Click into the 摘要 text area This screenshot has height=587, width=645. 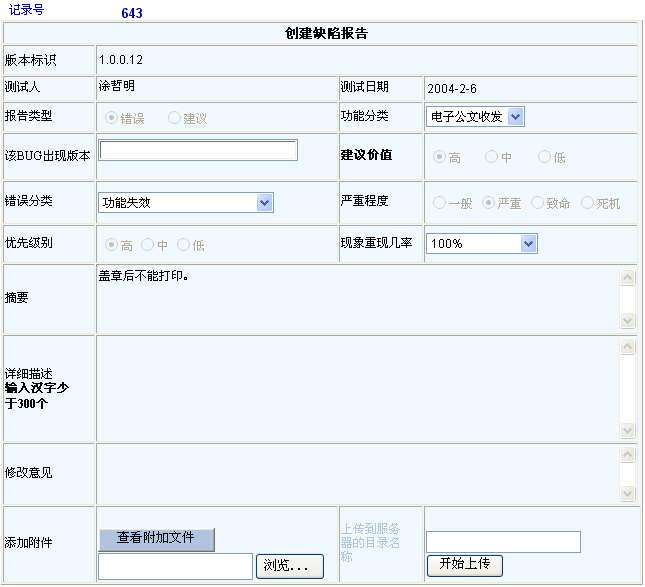tap(358, 299)
